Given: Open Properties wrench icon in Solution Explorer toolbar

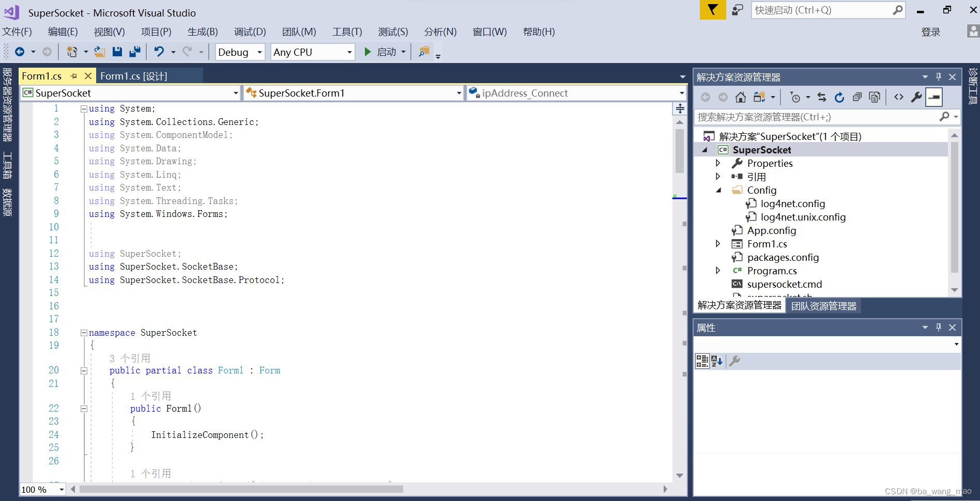Looking at the screenshot, I should click(x=916, y=97).
